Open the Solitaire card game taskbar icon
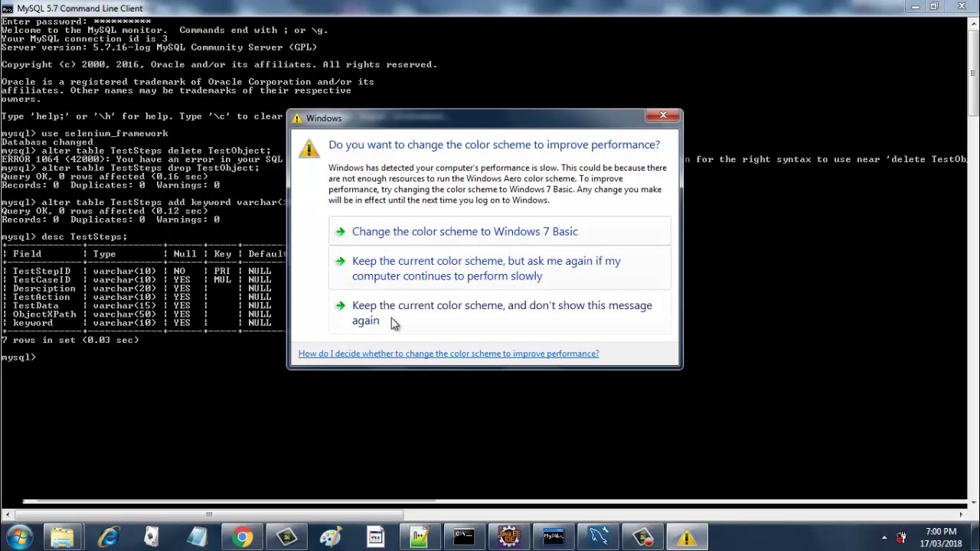Image resolution: width=980 pixels, height=551 pixels. coord(152,537)
